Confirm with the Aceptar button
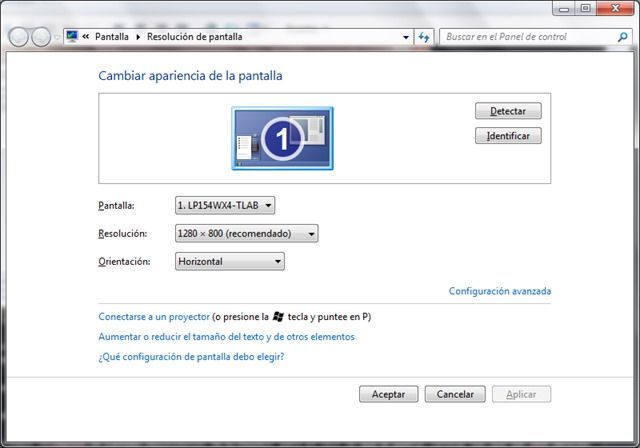This screenshot has width=640, height=448. click(388, 394)
